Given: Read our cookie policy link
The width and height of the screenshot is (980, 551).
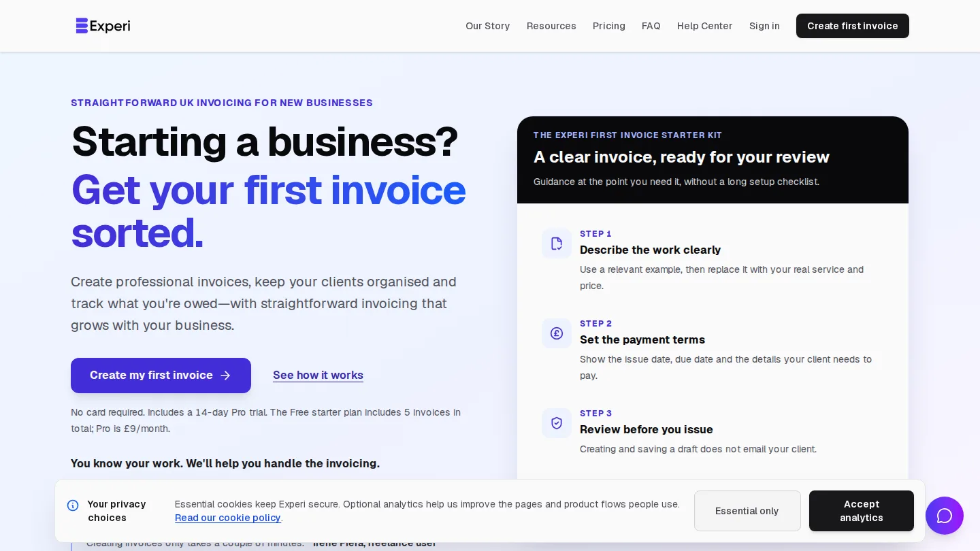Looking at the screenshot, I should click(x=228, y=518).
